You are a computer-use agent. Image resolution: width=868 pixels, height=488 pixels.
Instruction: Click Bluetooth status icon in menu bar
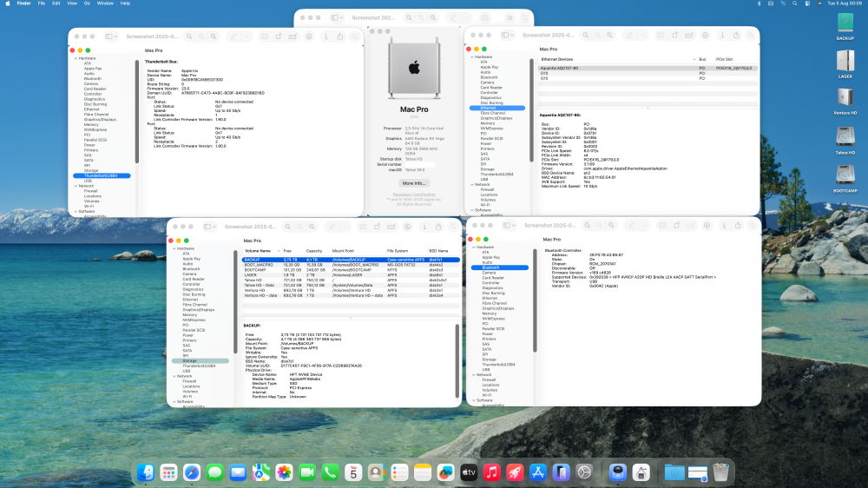pyautogui.click(x=759, y=3)
